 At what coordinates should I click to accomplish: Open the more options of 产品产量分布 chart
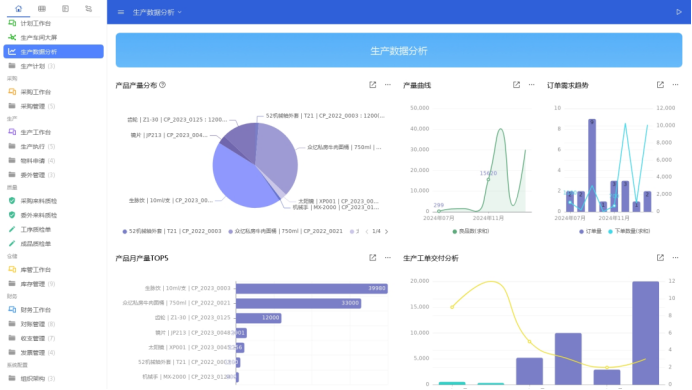click(387, 85)
